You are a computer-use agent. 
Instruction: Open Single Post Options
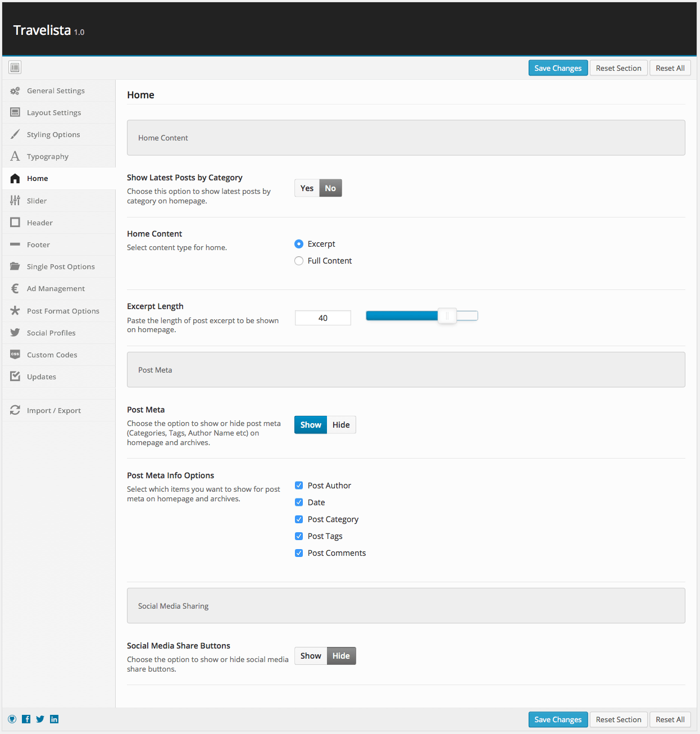59,266
